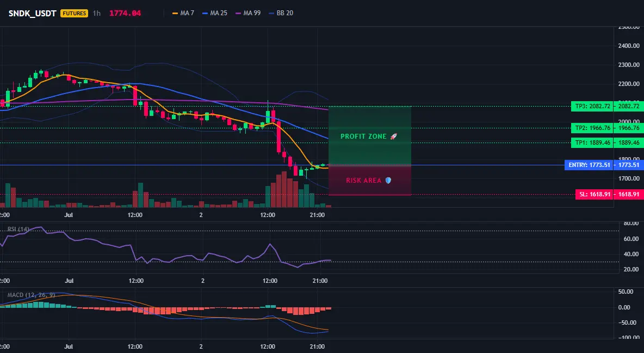Click the FUTURES badge
The height and width of the screenshot is (353, 644).
(75, 13)
